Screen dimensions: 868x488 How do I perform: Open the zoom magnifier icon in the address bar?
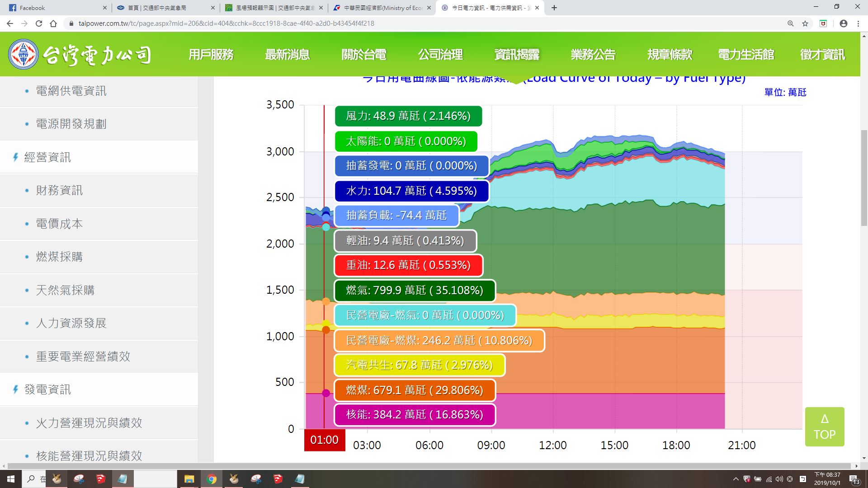tap(791, 23)
